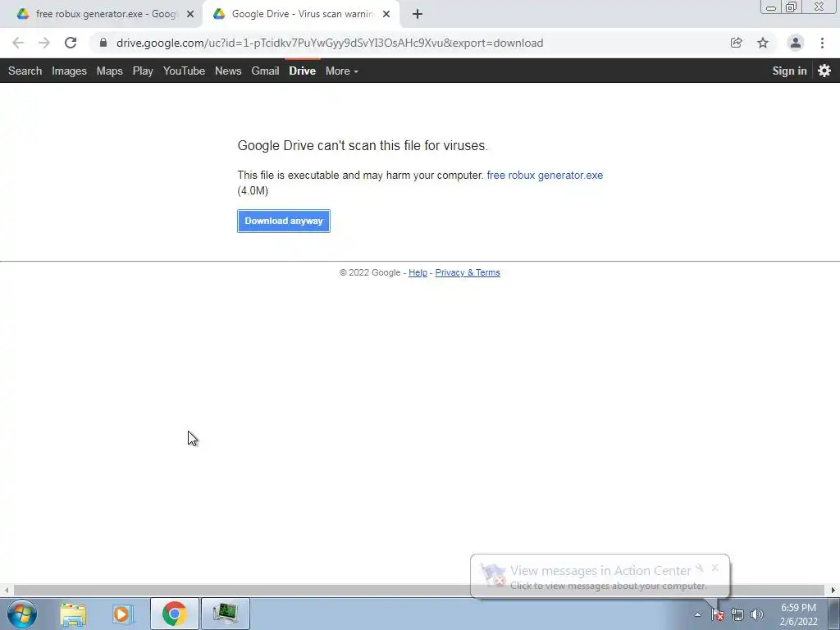Click the scrollbar right arrow

click(833, 590)
